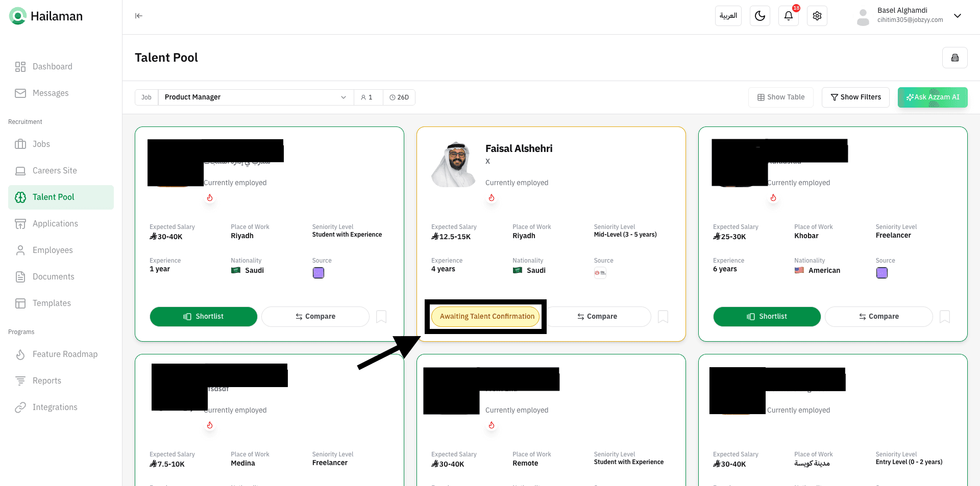Open Documents page
Screen dimensions: 980x486
pyautogui.click(x=61, y=277)
